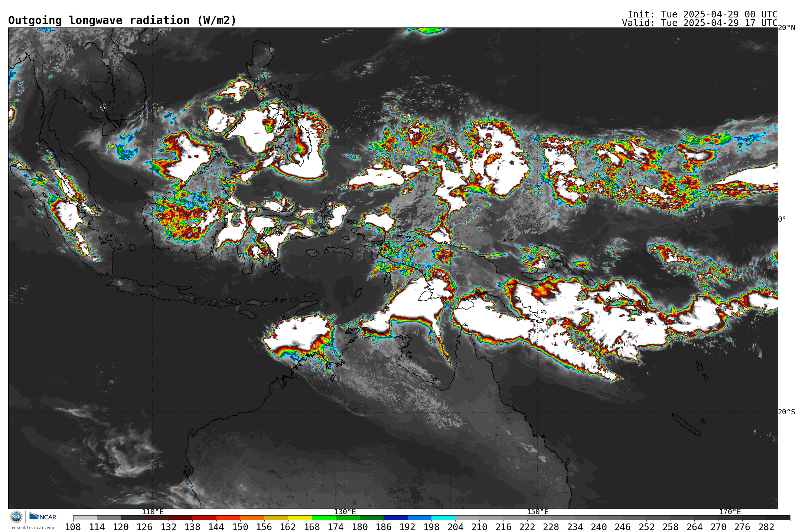The height and width of the screenshot is (532, 802).
Task: Pick the dark green 180-186 colorbar swatch
Action: (372, 518)
